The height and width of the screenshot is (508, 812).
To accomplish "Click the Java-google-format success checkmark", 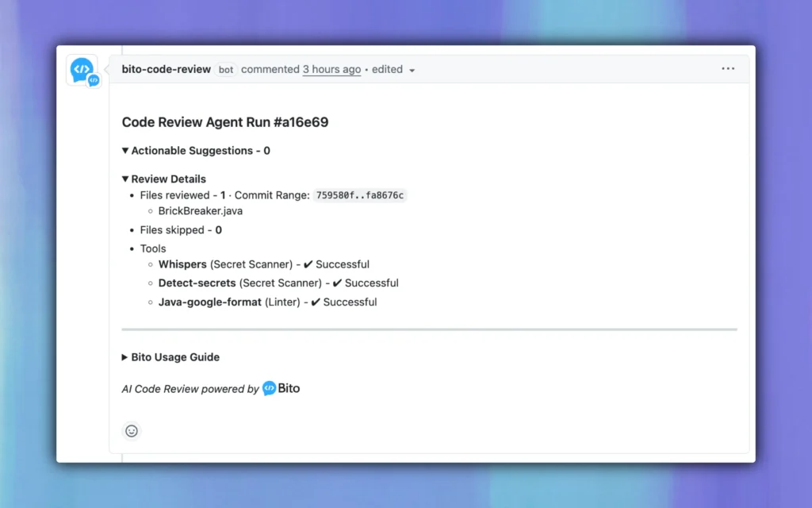I will coord(316,302).
